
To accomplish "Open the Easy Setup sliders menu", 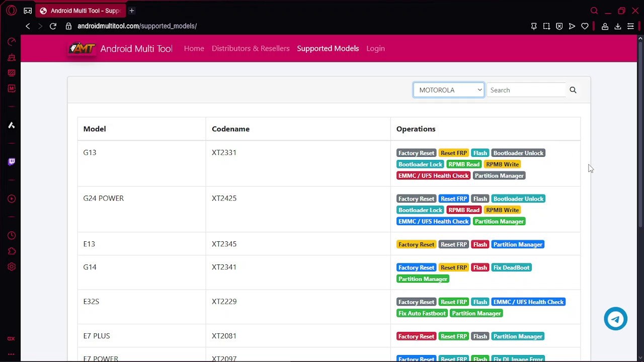I will click(630, 26).
